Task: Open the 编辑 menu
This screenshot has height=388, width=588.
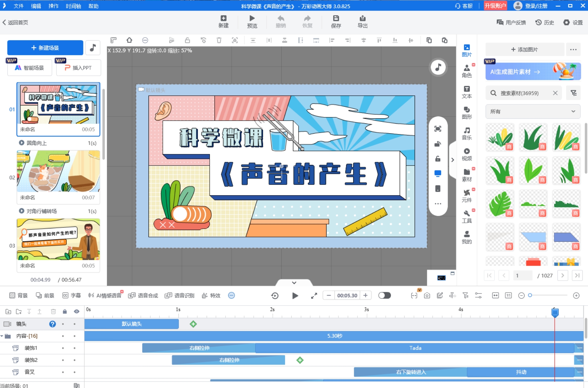Action: pyautogui.click(x=36, y=6)
